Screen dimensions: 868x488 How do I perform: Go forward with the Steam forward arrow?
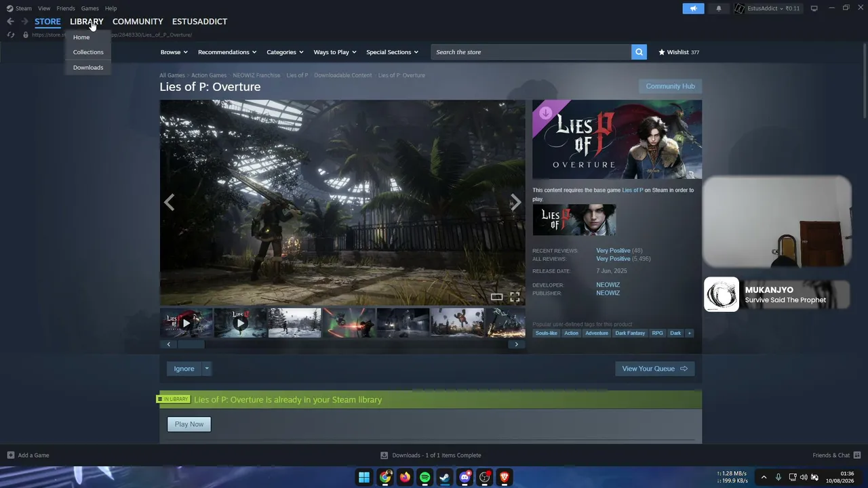tap(24, 22)
